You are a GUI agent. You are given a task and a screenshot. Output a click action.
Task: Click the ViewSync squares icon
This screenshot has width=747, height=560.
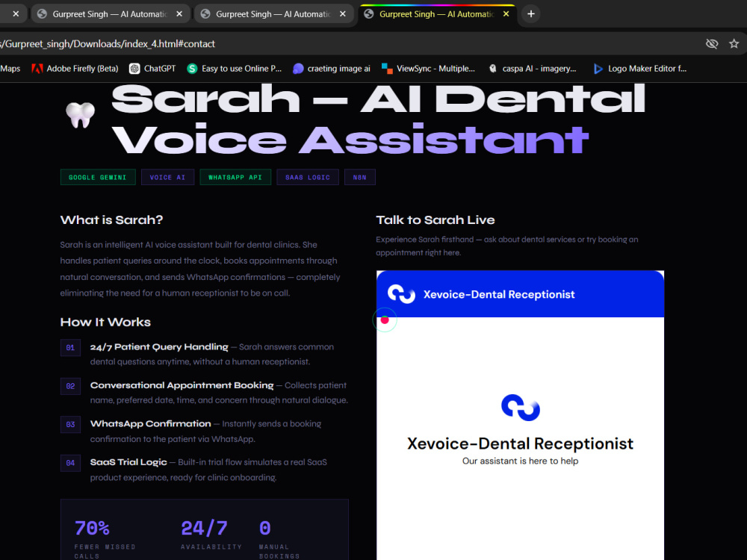pyautogui.click(x=387, y=69)
